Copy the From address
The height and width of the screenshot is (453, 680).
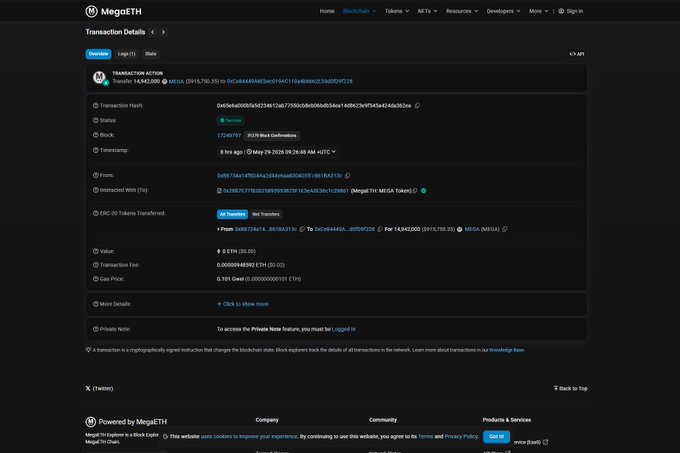point(347,176)
